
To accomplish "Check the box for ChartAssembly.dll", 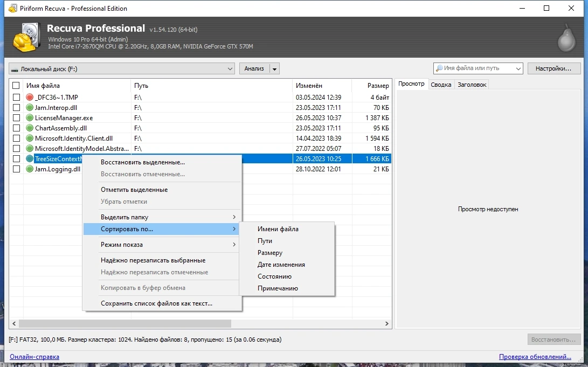I will [16, 128].
